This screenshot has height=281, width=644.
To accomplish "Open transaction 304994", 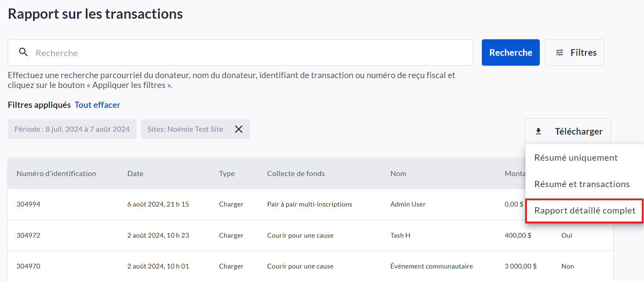I will tap(28, 204).
